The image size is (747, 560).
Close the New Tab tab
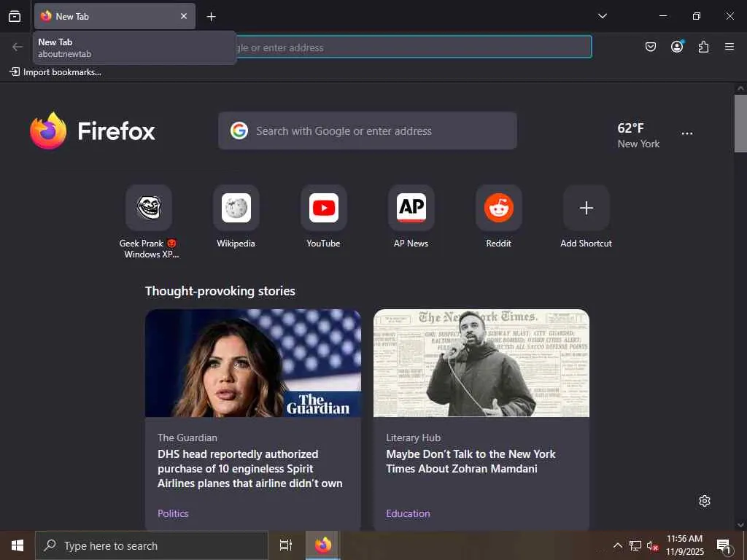tap(184, 16)
